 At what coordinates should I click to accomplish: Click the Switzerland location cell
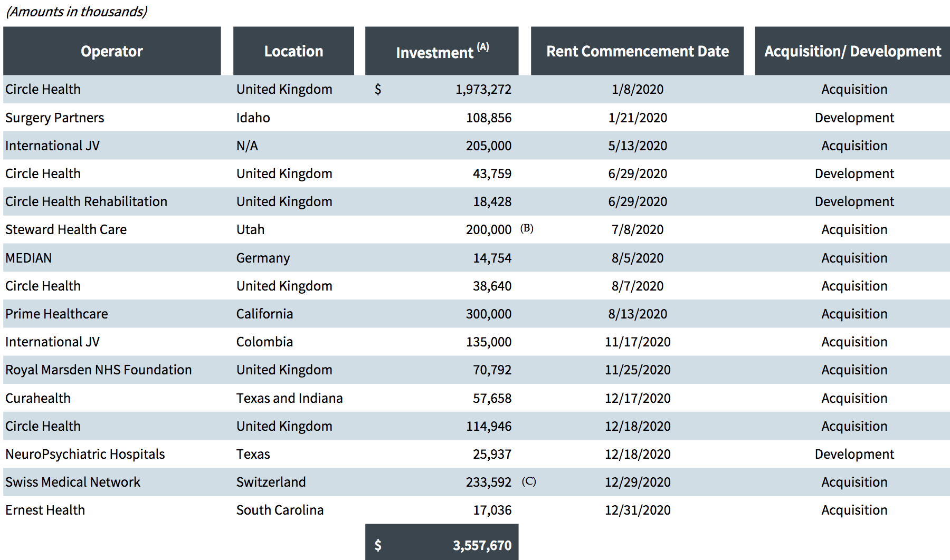pos(271,482)
